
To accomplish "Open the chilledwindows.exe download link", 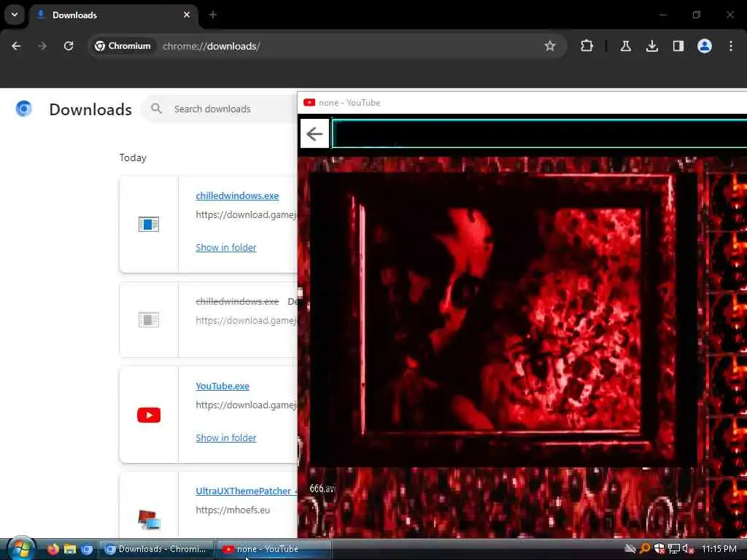I will [x=237, y=195].
